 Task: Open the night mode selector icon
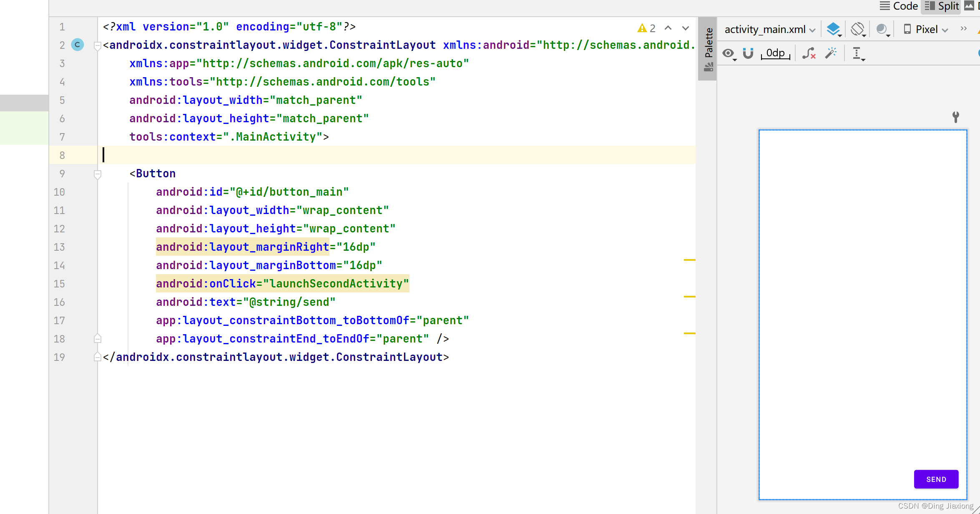[x=882, y=29]
